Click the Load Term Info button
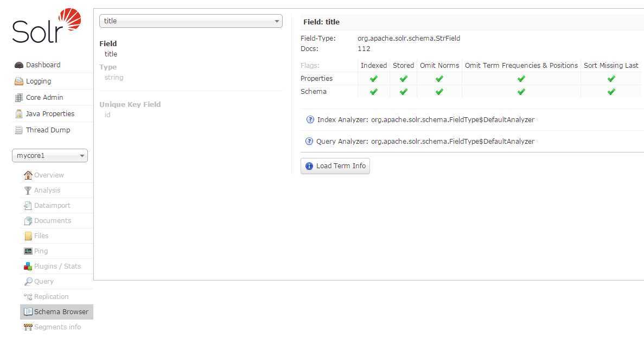Screen dimensions: 644x363 [x=335, y=166]
